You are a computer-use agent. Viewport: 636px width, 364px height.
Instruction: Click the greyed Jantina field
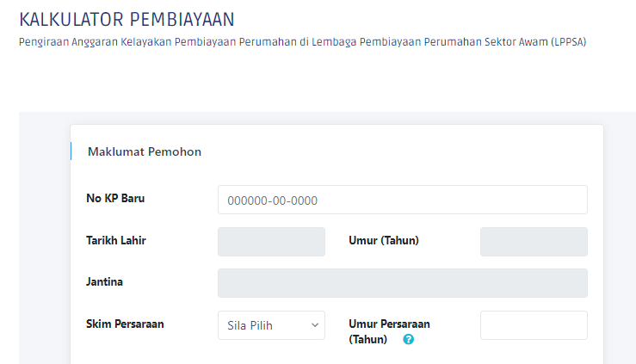(402, 283)
